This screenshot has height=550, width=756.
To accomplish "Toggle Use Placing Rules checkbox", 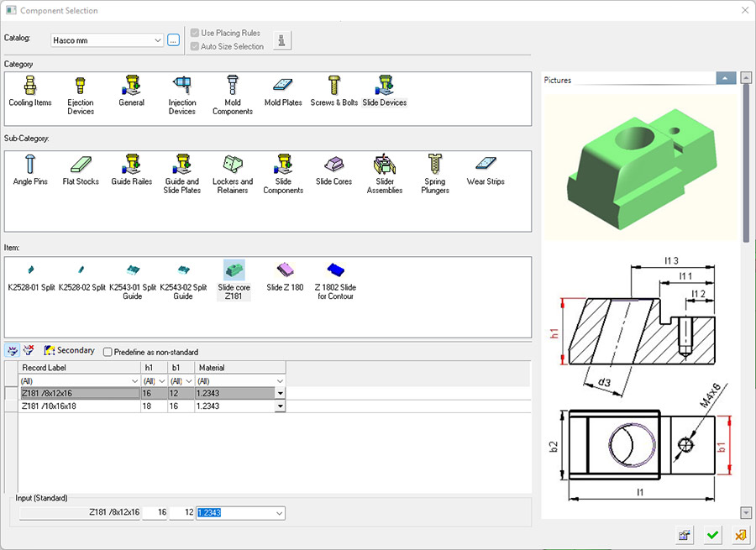I will [195, 33].
